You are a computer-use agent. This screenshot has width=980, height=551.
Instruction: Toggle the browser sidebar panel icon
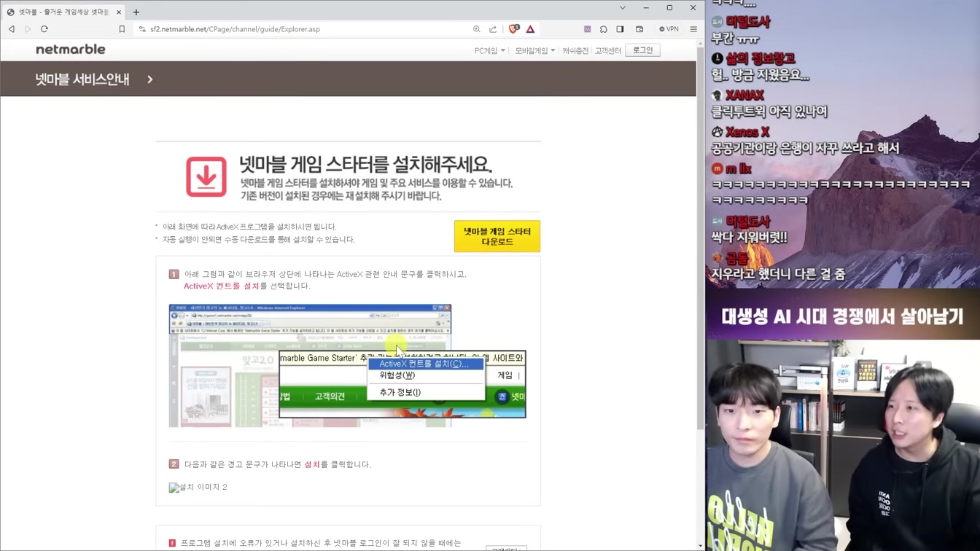620,29
